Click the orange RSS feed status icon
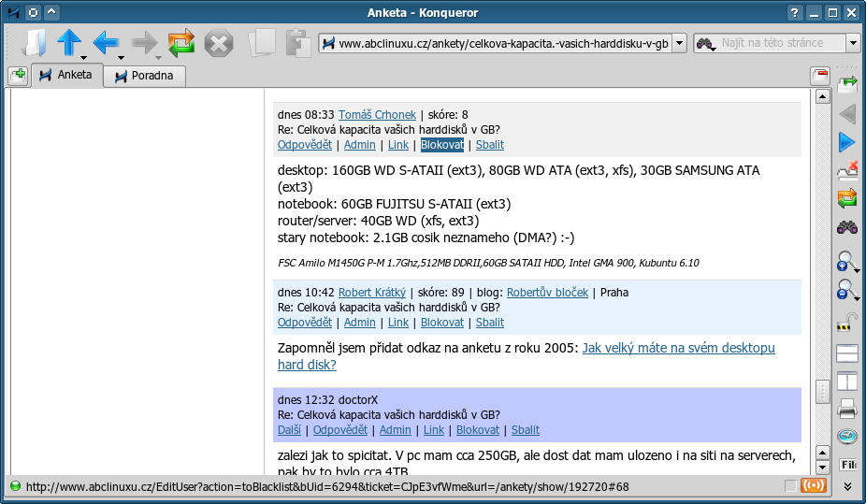Image resolution: width=866 pixels, height=504 pixels. tap(814, 486)
